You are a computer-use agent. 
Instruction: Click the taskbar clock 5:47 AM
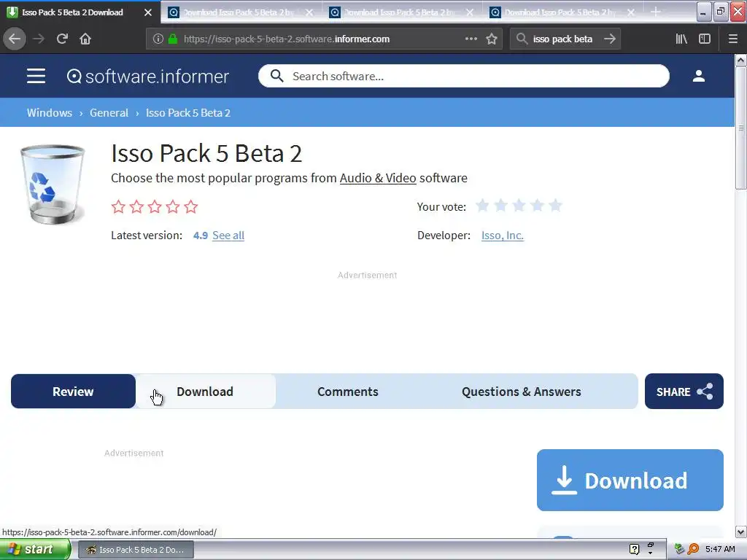[720, 549]
